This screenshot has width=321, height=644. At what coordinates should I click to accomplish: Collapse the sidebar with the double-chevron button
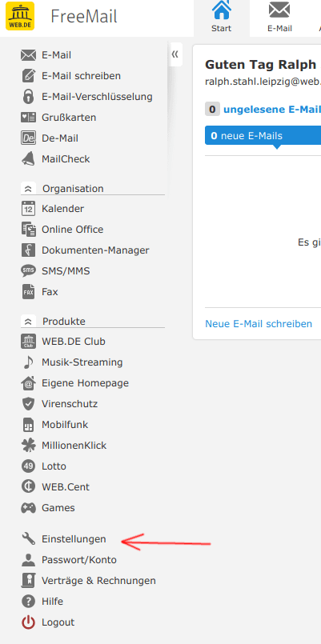pos(175,54)
